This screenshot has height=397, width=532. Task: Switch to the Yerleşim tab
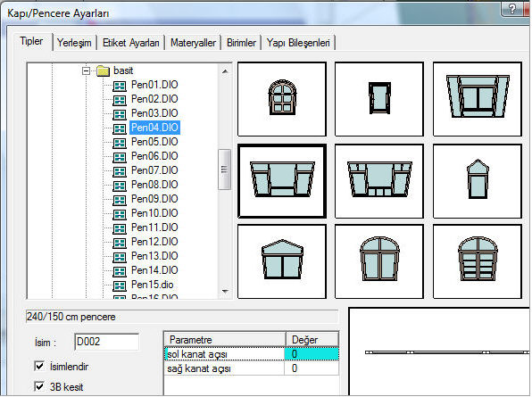click(x=74, y=43)
